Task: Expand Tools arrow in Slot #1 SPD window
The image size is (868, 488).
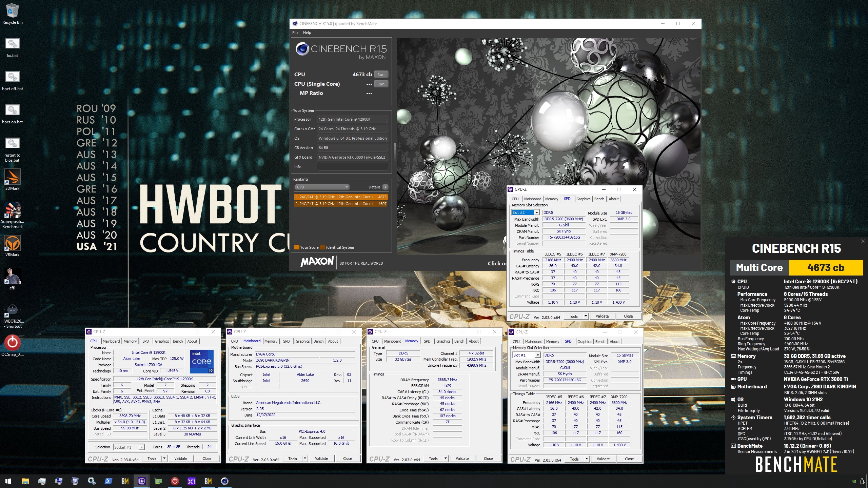Action: [x=587, y=459]
